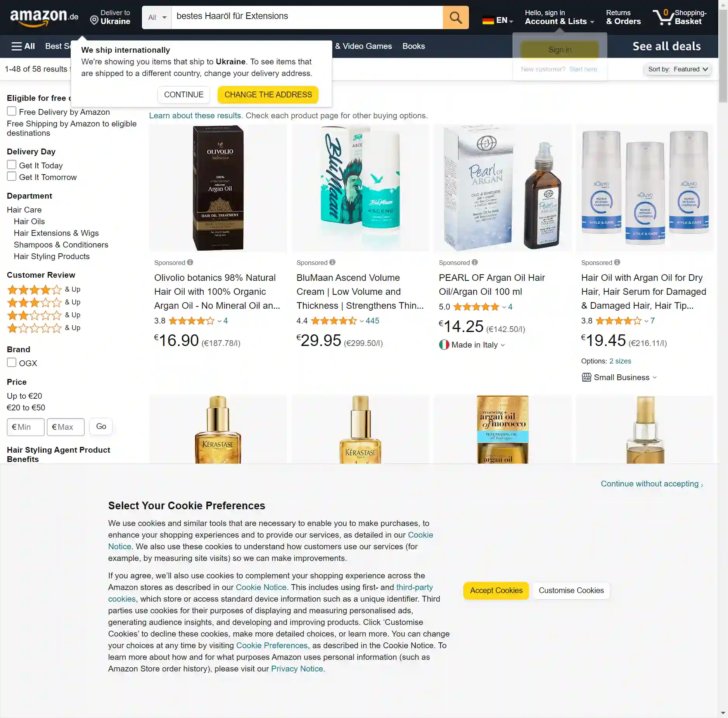The width and height of the screenshot is (728, 718).
Task: Enable Free Delivery by Amazon checkbox
Action: 12,111
